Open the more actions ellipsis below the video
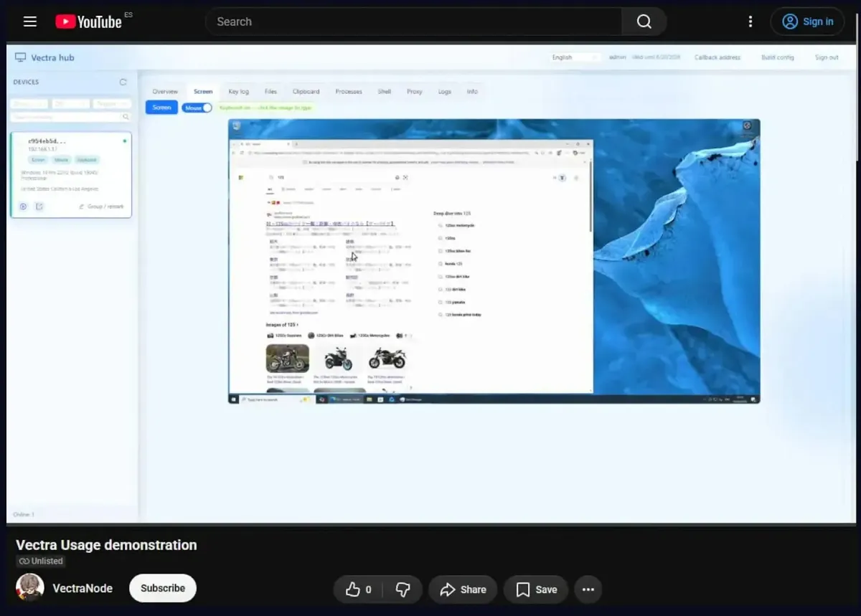Screen dimensions: 861x616 (588, 589)
